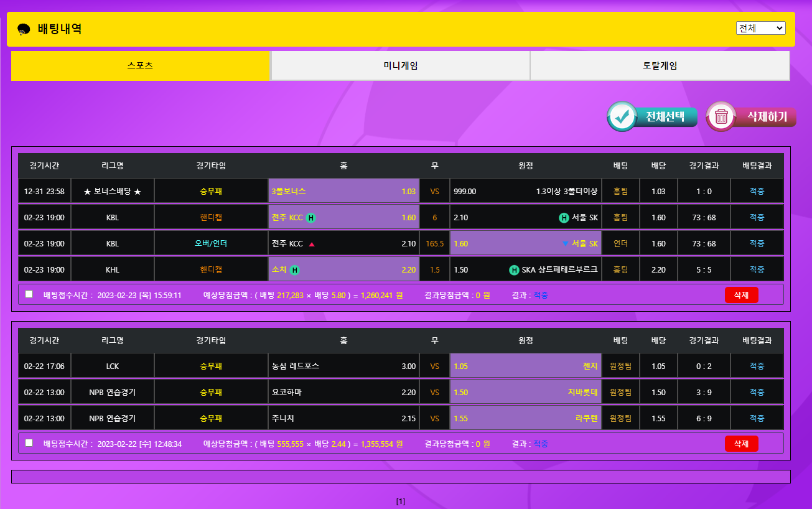Check the box for the 2023-02-23 bet slip
This screenshot has height=509, width=812.
[29, 294]
